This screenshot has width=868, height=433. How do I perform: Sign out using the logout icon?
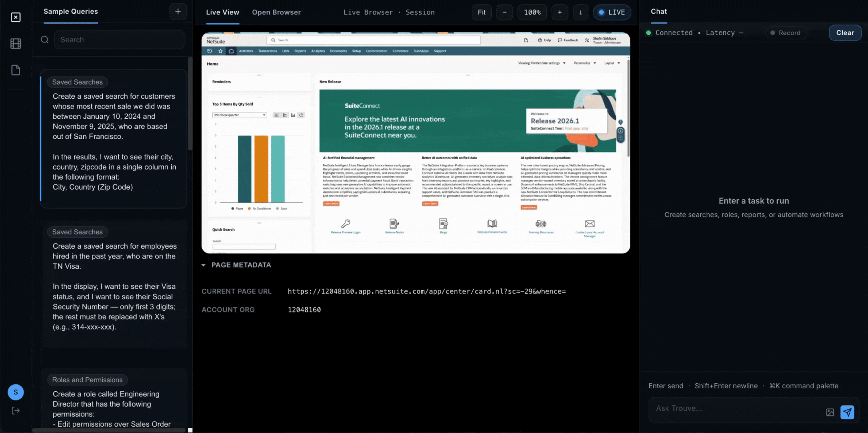(16, 410)
